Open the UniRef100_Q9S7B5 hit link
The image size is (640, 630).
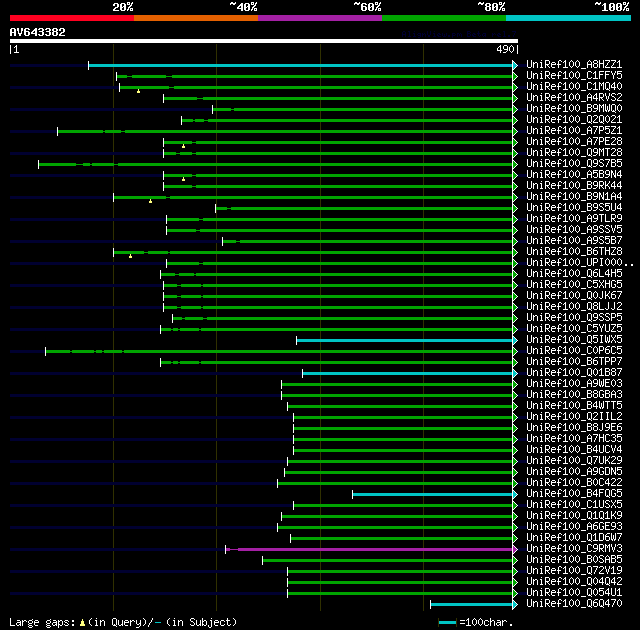[x=574, y=163]
